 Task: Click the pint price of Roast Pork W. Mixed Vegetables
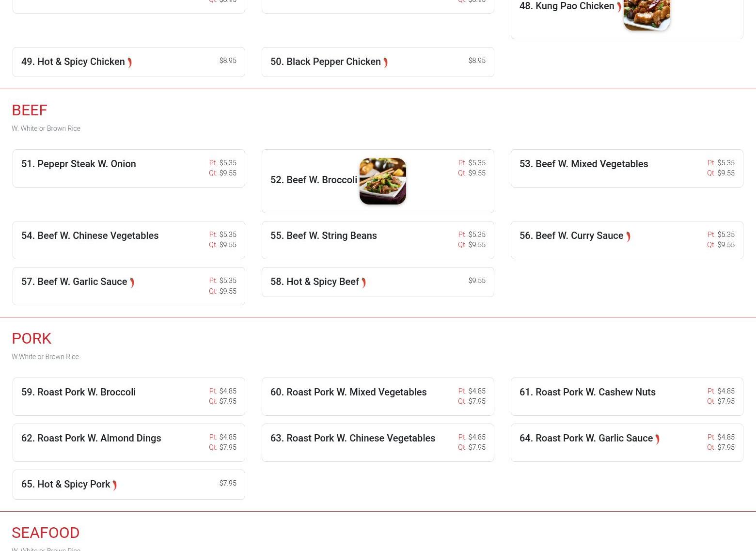pos(472,391)
